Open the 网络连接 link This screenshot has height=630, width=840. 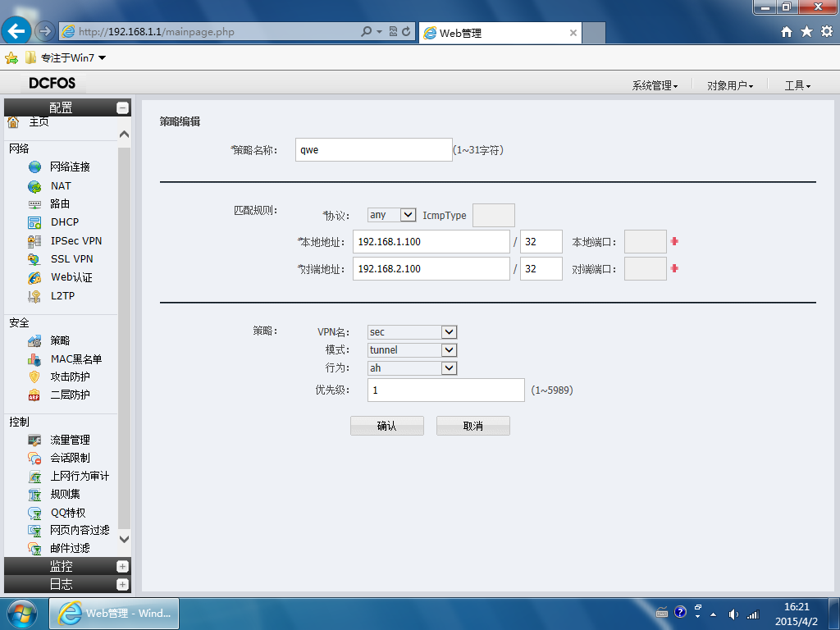[71, 167]
